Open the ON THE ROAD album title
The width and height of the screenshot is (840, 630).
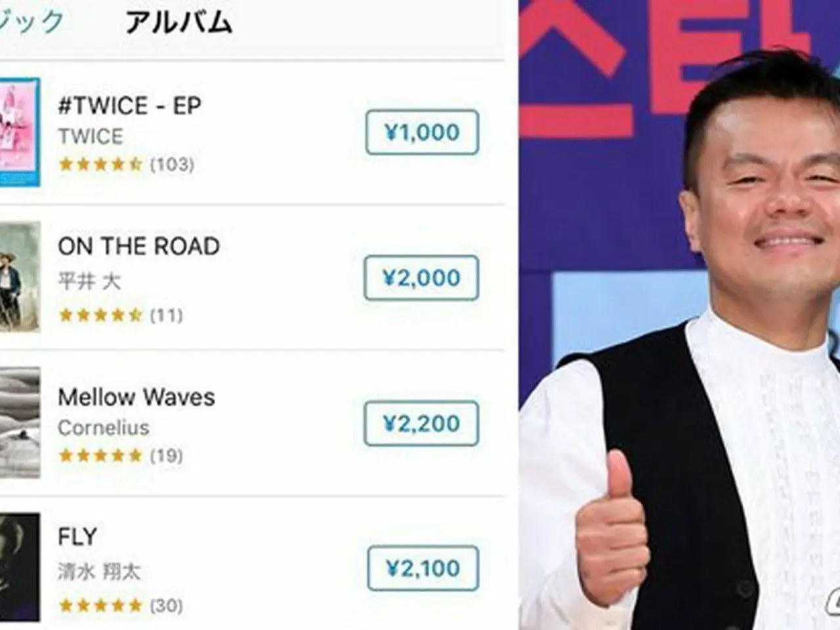click(139, 246)
